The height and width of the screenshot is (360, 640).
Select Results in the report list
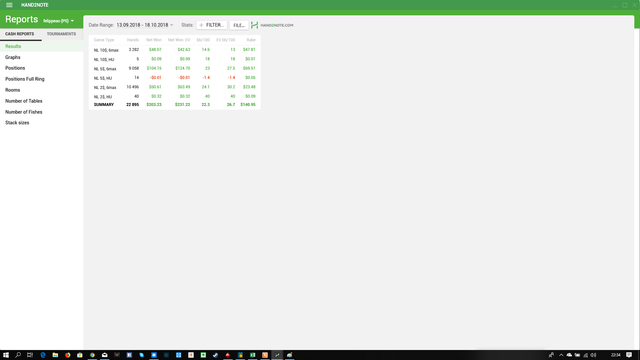tap(41, 46)
